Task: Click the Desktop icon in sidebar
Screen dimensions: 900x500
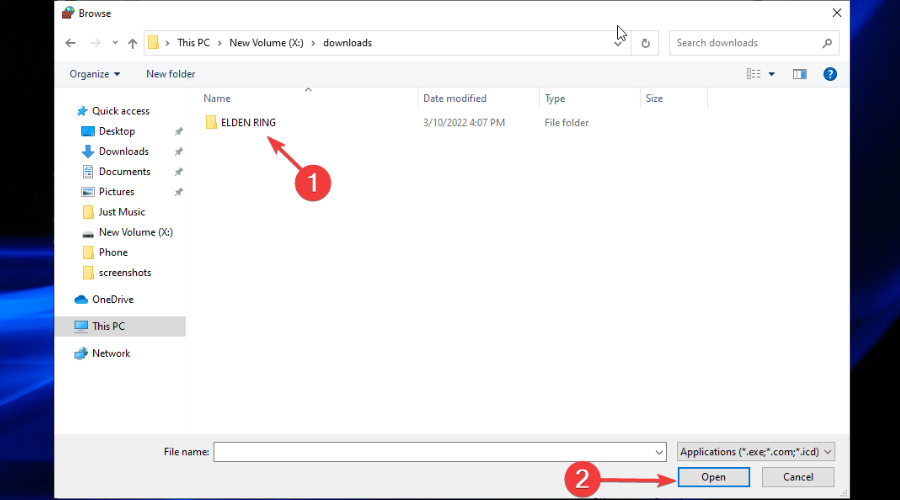Action: [88, 131]
